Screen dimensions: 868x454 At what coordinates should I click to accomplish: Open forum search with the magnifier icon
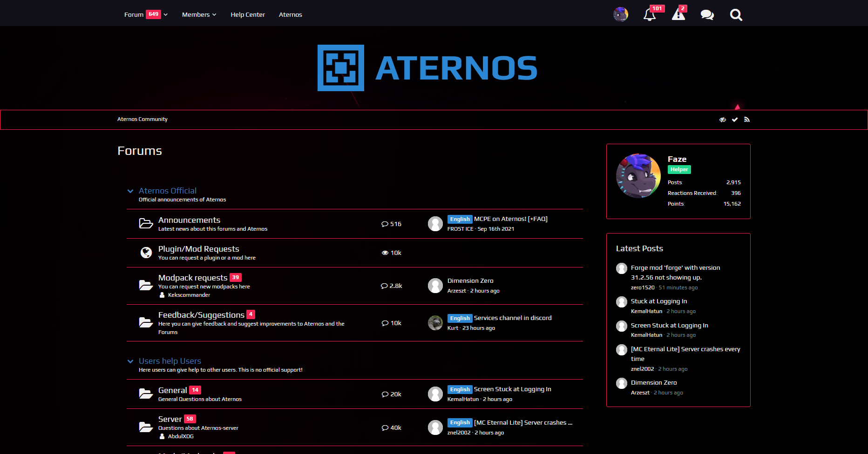(x=736, y=15)
